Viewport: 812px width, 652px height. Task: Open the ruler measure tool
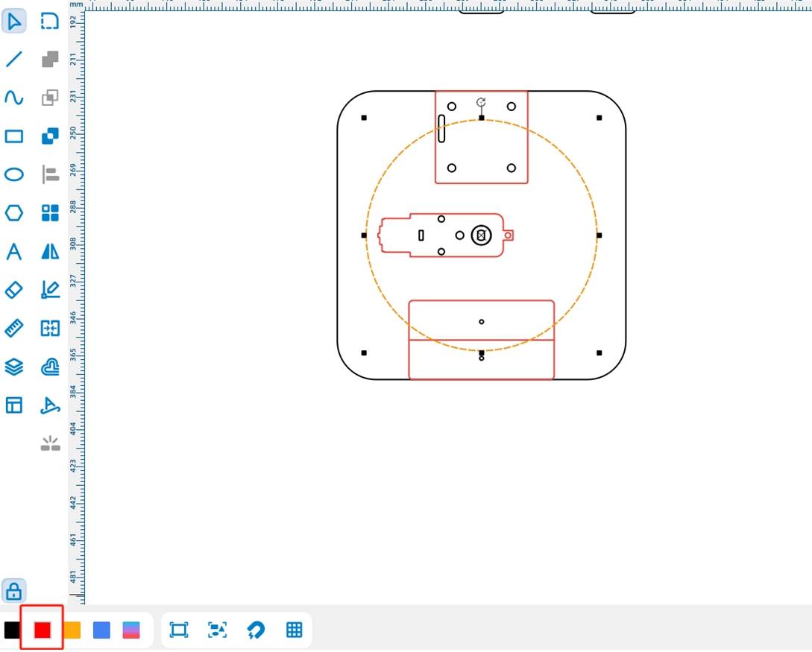[x=14, y=328]
